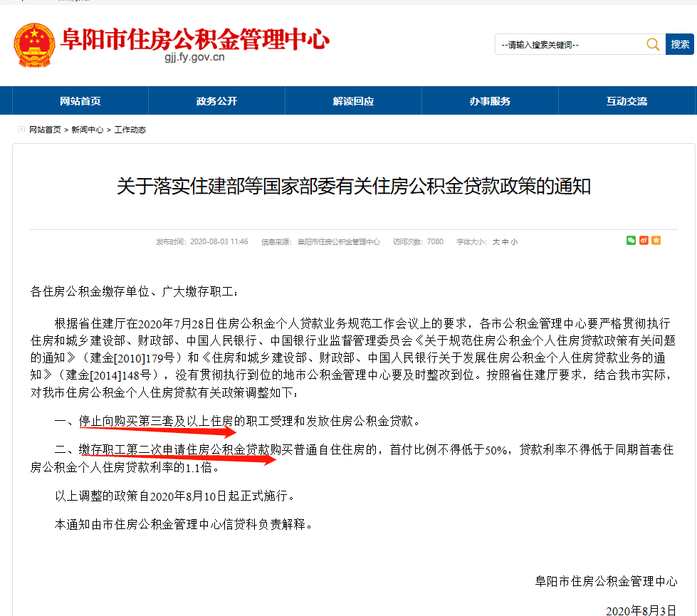Viewport: 697px width, 616px height.
Task: Open the 解读回应 menu
Action: 353,101
